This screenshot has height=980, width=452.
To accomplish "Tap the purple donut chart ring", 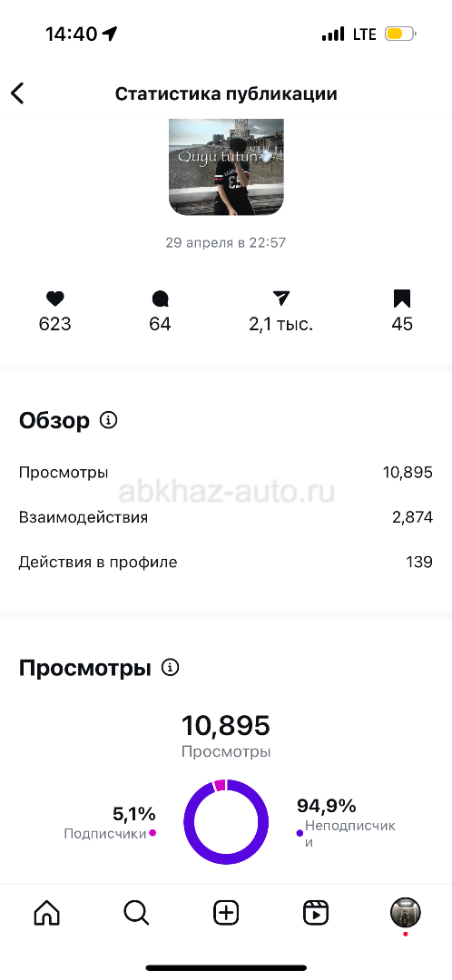I will point(226,822).
